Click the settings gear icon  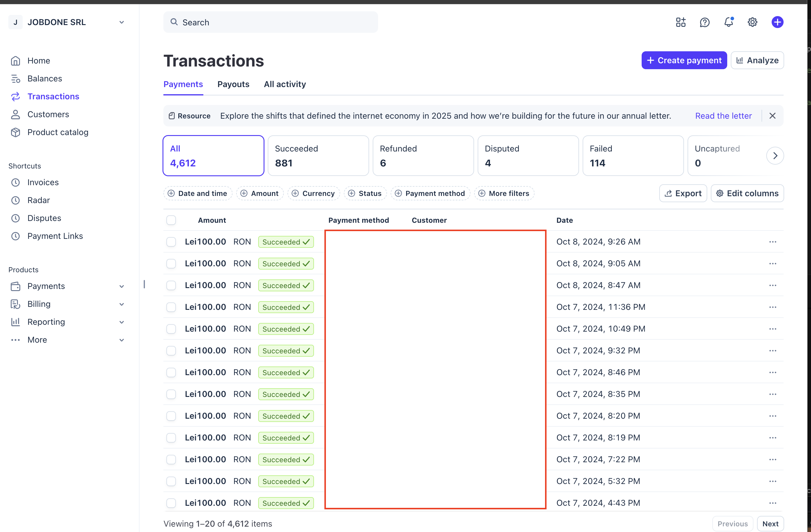click(752, 22)
